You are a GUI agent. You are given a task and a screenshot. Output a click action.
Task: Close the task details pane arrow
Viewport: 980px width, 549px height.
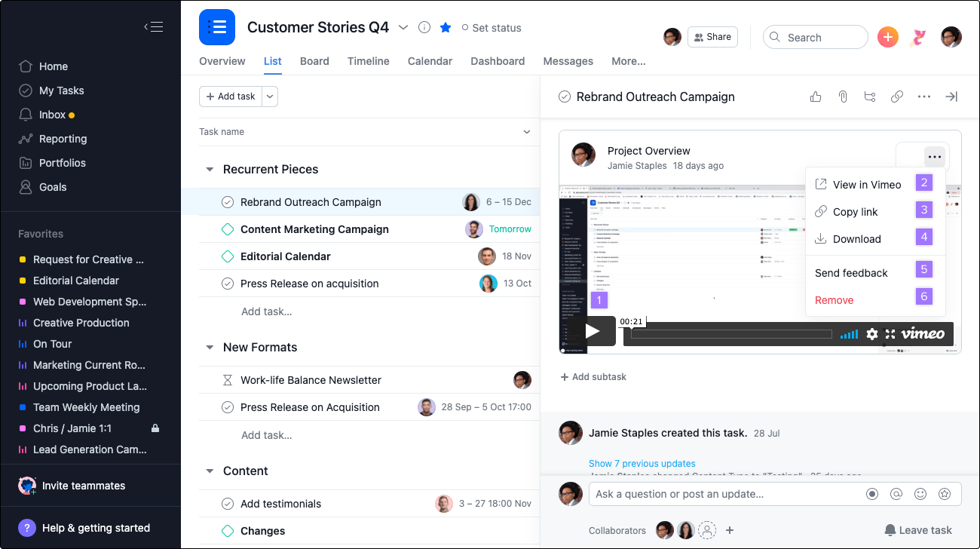pyautogui.click(x=951, y=97)
